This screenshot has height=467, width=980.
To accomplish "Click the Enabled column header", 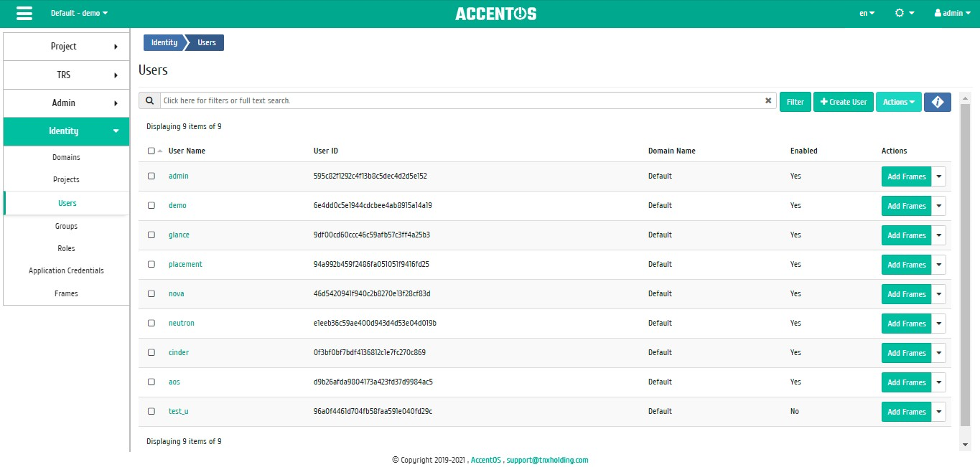I will pyautogui.click(x=803, y=151).
